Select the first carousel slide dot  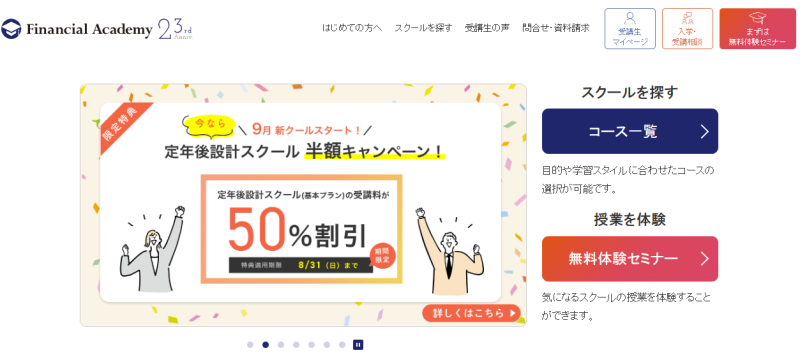click(250, 345)
